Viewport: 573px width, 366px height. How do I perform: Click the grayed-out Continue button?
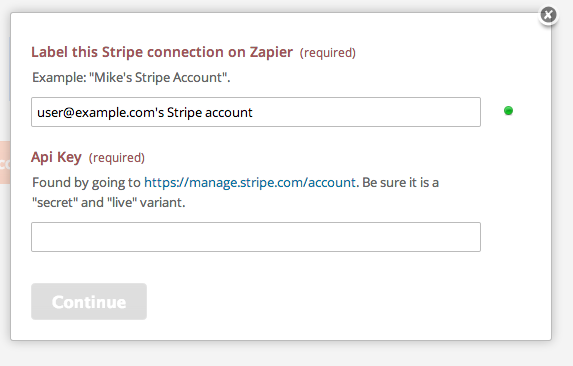89,301
